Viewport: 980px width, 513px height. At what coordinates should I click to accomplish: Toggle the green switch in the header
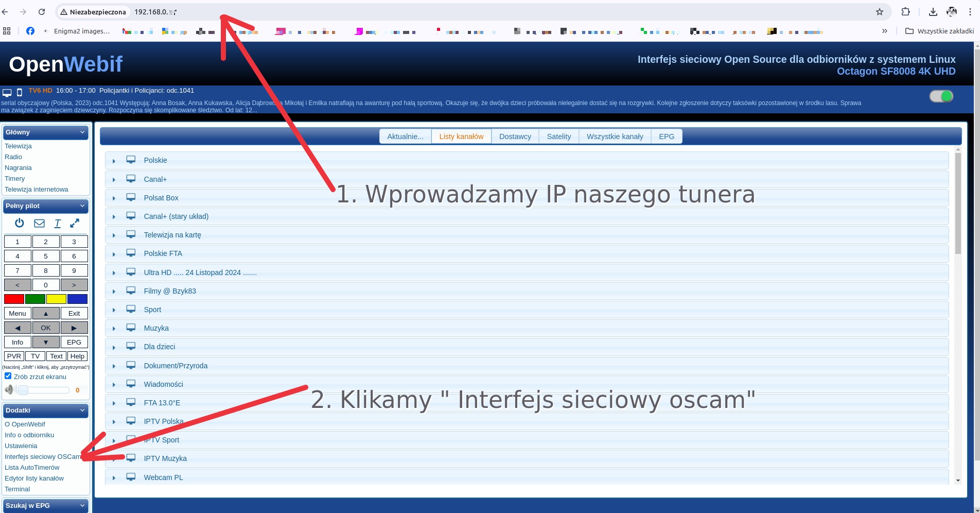click(x=941, y=96)
